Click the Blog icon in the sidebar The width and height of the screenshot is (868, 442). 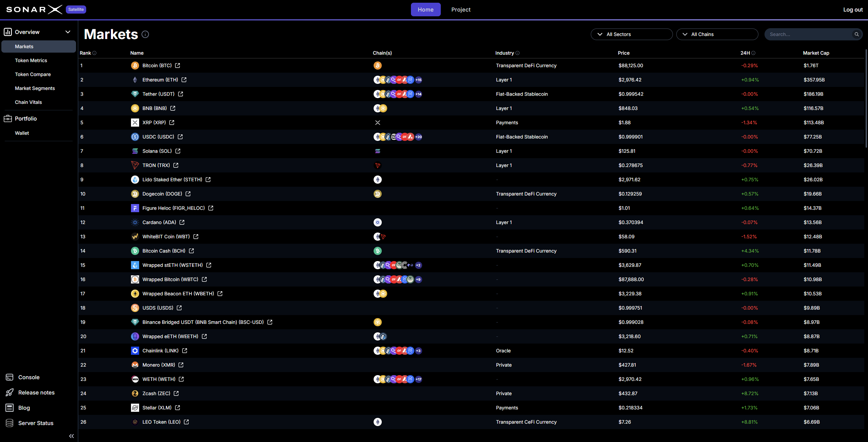pyautogui.click(x=9, y=407)
